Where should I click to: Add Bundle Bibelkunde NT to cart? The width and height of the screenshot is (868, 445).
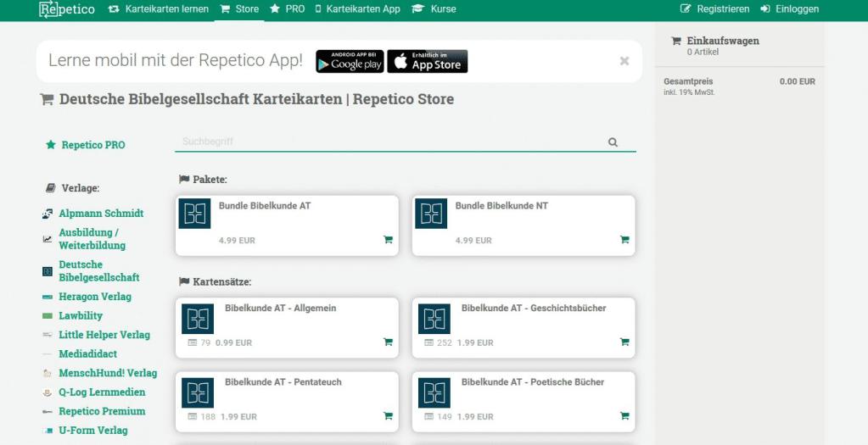pyautogui.click(x=624, y=240)
